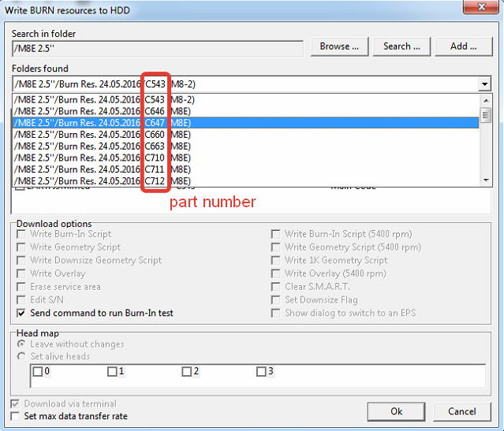The height and width of the screenshot is (431, 504).
Task: Confirm with the Ok button
Action: (x=397, y=411)
